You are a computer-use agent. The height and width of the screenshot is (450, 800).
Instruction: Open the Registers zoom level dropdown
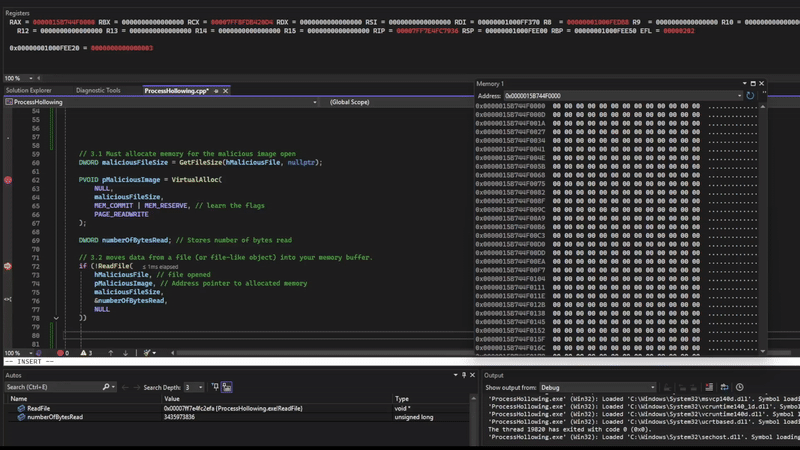pos(31,78)
